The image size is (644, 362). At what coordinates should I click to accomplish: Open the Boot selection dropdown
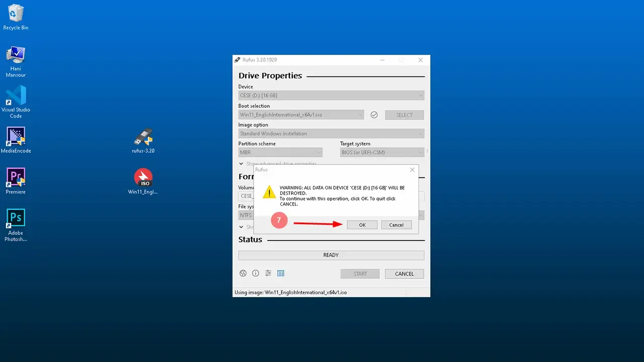[301, 115]
